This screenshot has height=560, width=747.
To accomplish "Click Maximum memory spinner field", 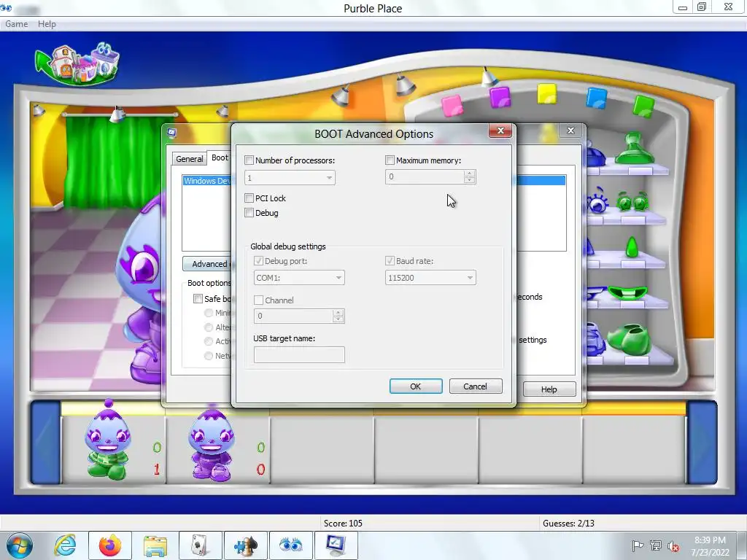I will coord(430,176).
